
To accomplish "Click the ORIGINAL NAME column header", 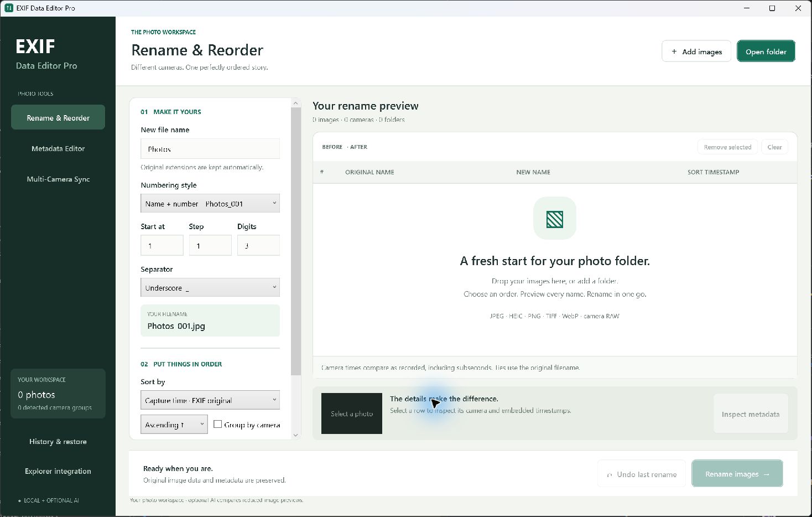I will point(369,172).
